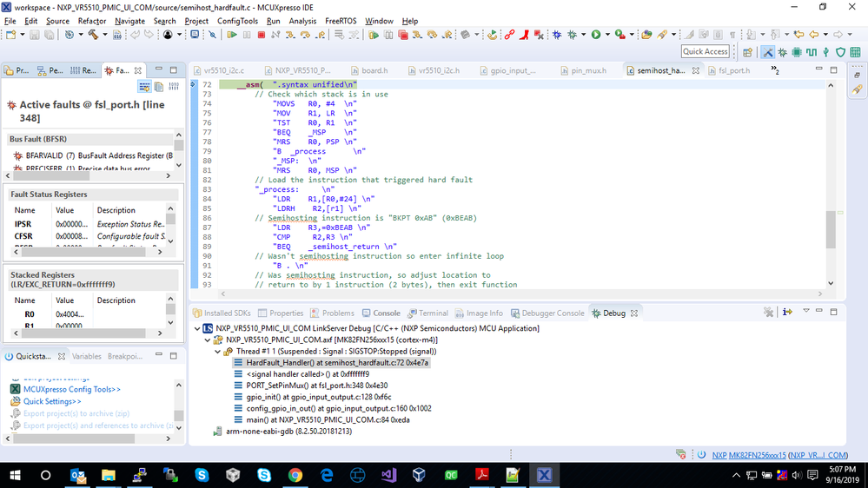Open the build hammer dropdown arrow
The image size is (868, 488).
click(104, 35)
